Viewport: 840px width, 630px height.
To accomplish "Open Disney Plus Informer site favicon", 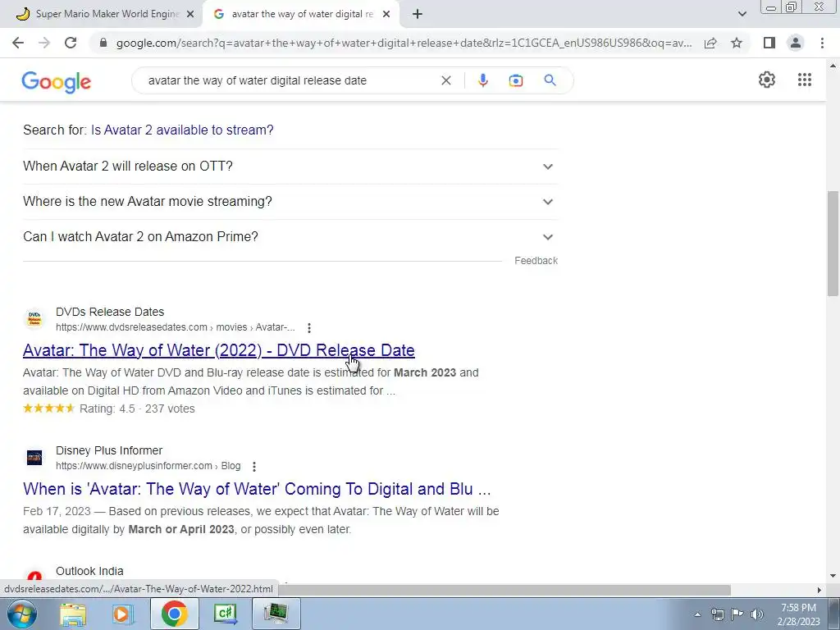I will point(34,458).
